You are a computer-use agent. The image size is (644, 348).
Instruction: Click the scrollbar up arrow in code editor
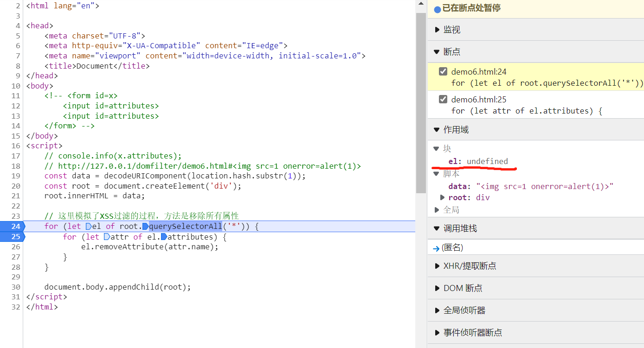pyautogui.click(x=421, y=4)
